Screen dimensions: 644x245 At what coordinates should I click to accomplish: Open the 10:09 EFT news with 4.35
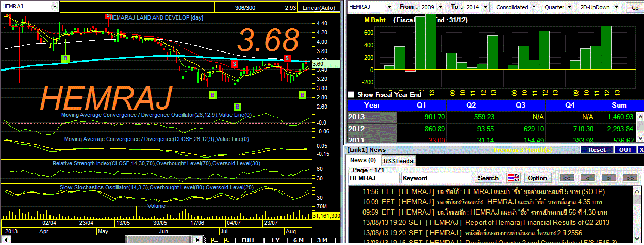482,202
